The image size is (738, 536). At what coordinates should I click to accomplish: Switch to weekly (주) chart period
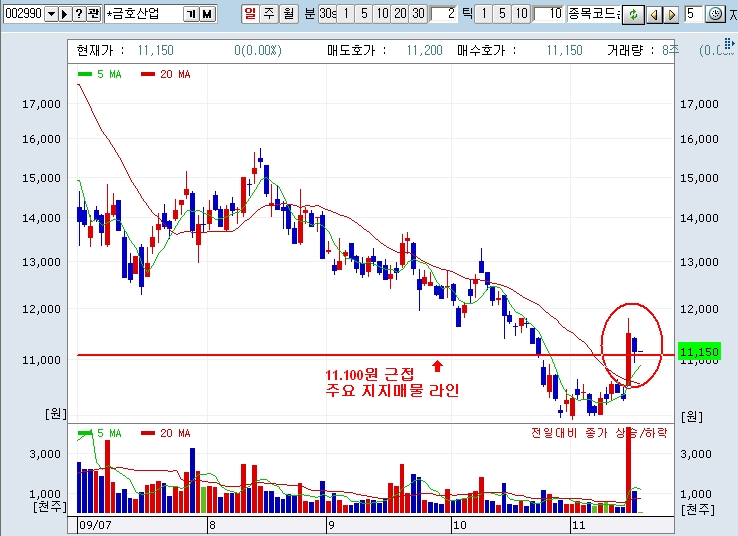(267, 14)
